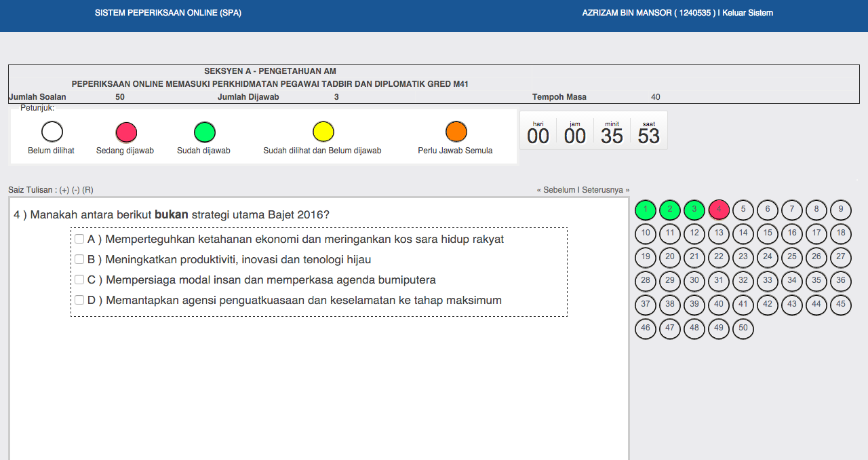Select answer option D for question 4
The image size is (868, 460).
click(x=79, y=300)
